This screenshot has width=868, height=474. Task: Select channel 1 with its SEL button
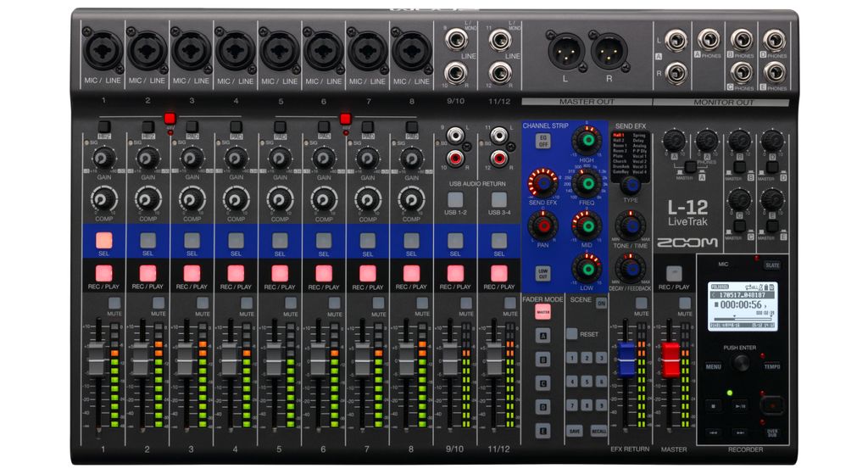[103, 240]
